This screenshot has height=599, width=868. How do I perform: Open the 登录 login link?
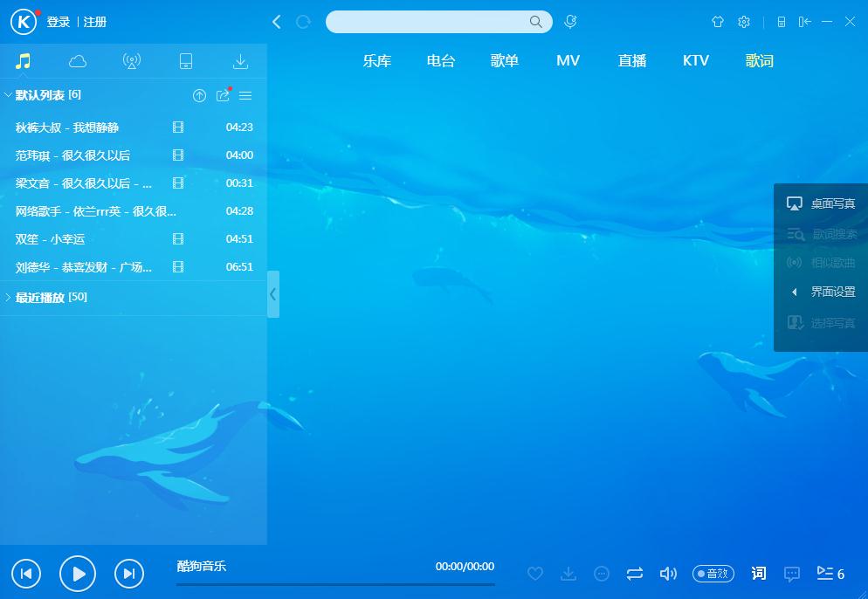pos(59,22)
